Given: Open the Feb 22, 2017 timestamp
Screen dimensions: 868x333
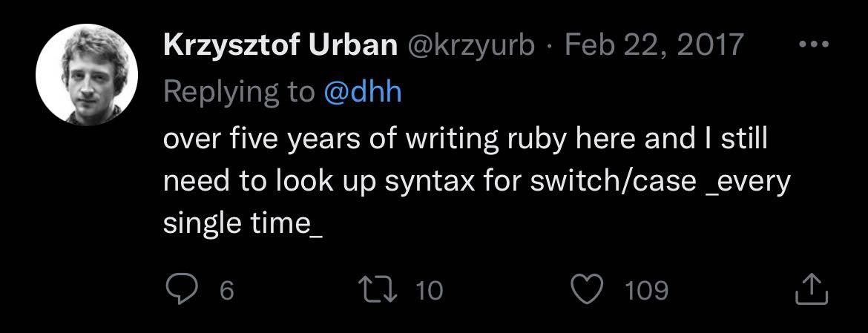Looking at the screenshot, I should coord(654,46).
